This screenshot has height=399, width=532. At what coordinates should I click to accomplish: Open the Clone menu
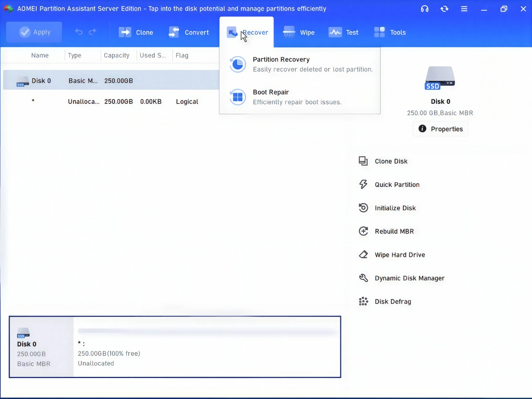click(x=136, y=33)
